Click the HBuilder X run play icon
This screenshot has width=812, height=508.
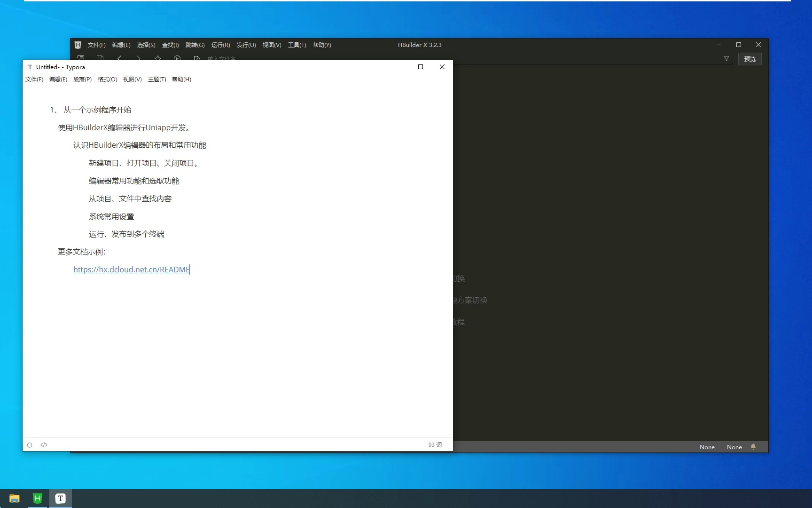tap(177, 58)
